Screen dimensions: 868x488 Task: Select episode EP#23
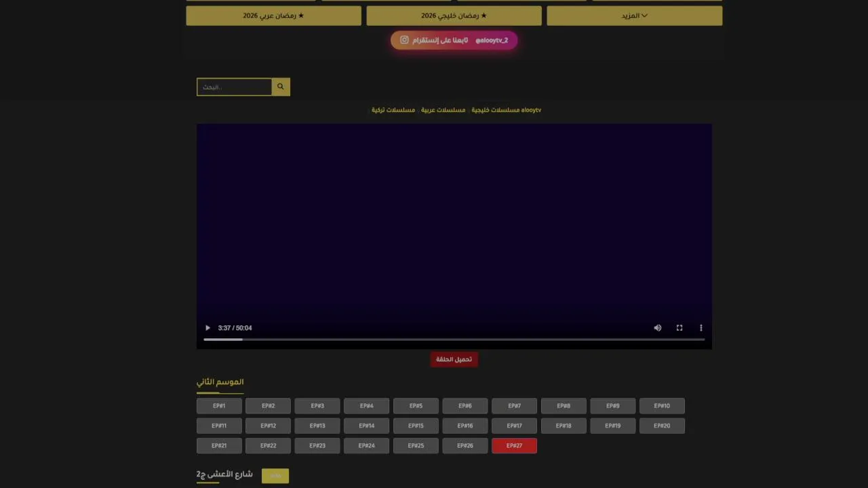tap(317, 446)
